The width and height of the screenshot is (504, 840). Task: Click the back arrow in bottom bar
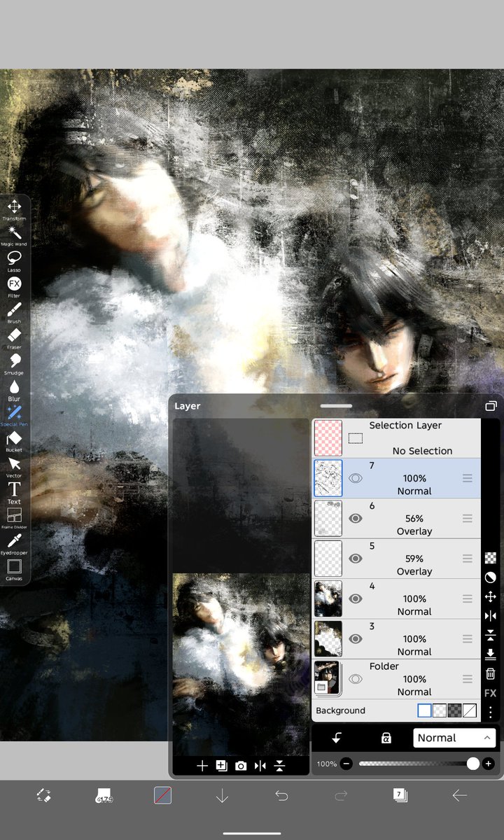[x=459, y=795]
